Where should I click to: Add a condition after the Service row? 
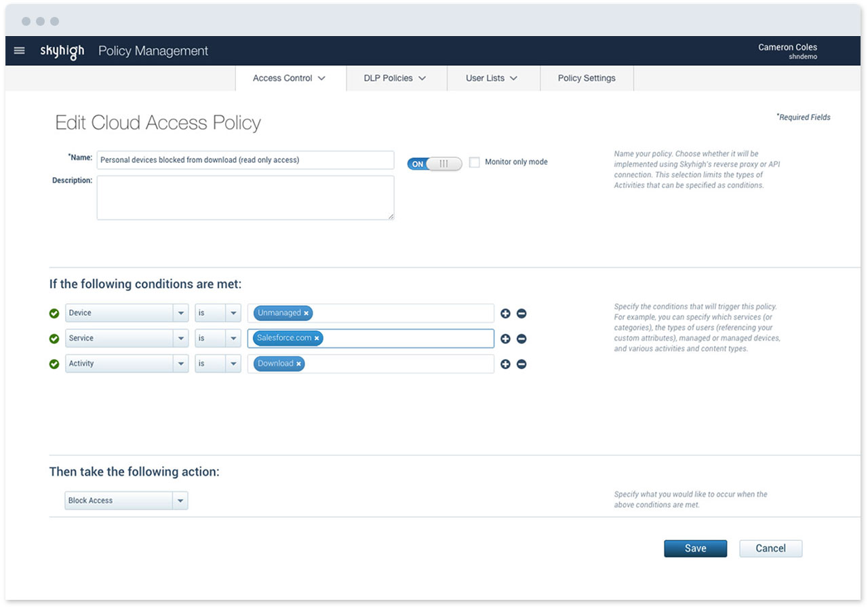[x=505, y=339]
